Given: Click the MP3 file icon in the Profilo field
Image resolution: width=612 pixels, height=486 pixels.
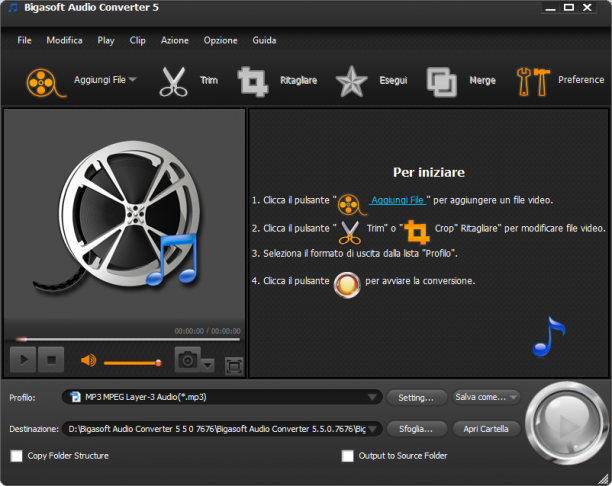Looking at the screenshot, I should (x=75, y=397).
